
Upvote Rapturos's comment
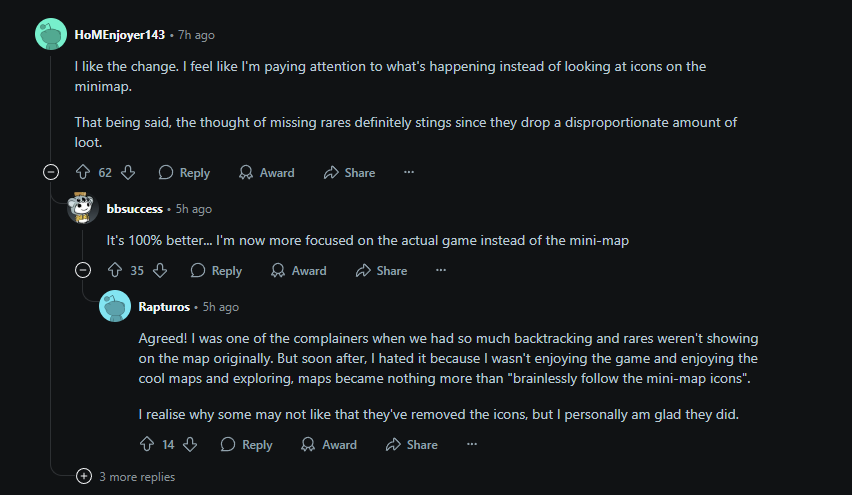coord(147,444)
